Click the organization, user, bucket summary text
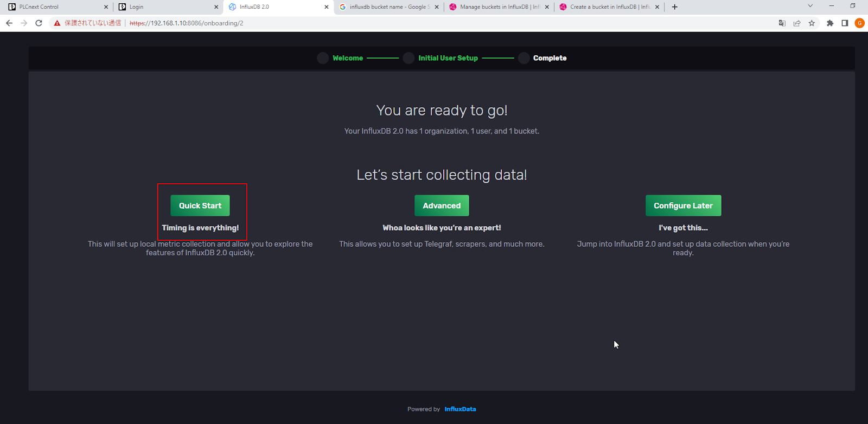This screenshot has height=424, width=868. [442, 131]
